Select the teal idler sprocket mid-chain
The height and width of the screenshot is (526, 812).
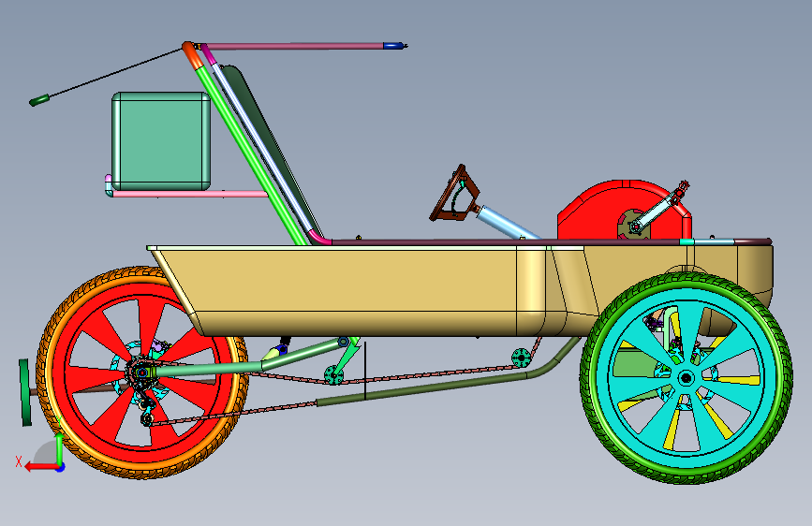point(334,374)
